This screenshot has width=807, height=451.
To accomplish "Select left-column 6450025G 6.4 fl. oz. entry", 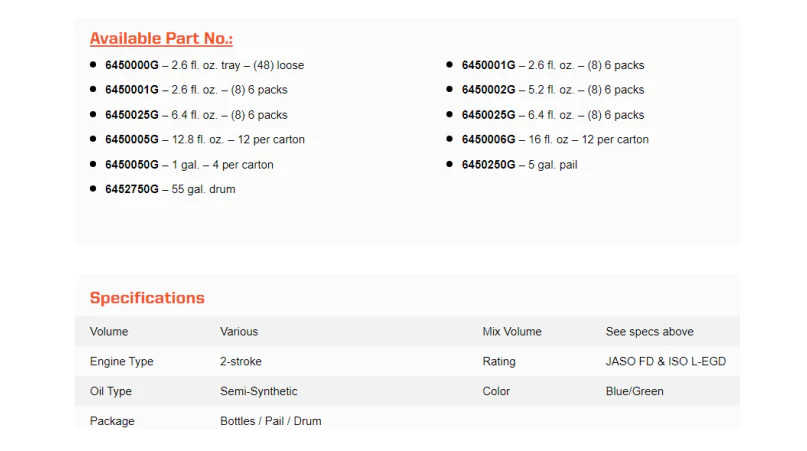I will (x=196, y=115).
